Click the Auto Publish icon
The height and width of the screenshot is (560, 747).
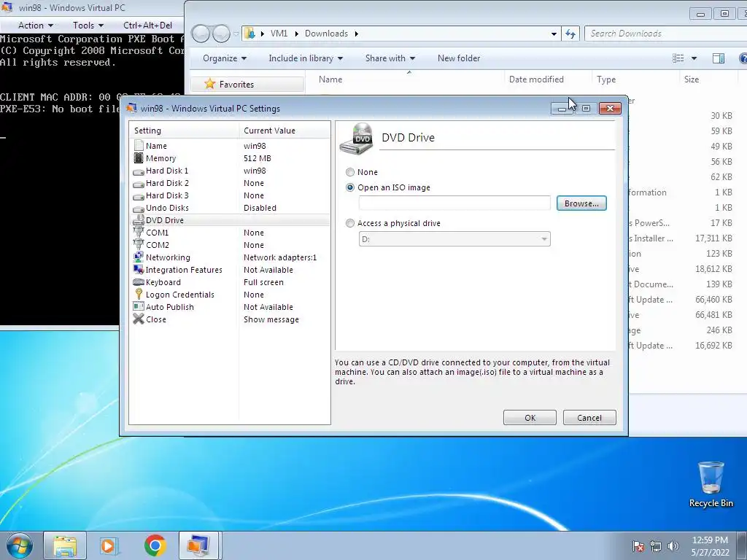point(139,307)
